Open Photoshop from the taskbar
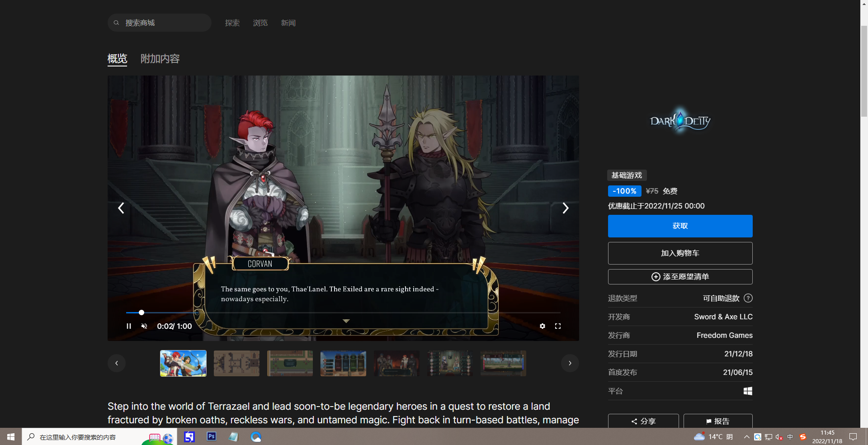 click(x=211, y=437)
